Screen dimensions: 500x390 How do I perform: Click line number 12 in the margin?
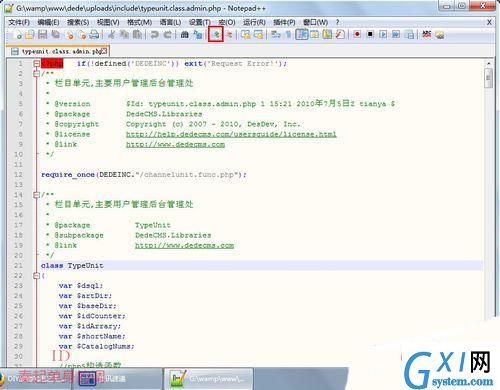(x=18, y=175)
